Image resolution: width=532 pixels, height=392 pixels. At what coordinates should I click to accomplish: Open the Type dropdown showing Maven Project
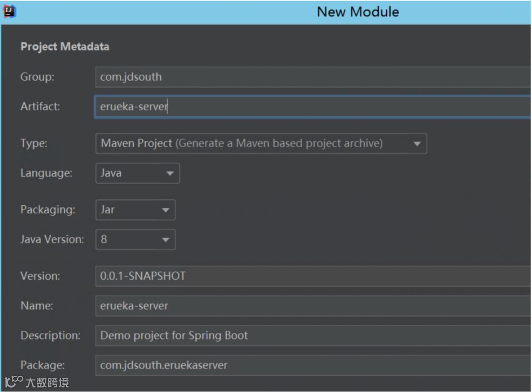coord(261,143)
